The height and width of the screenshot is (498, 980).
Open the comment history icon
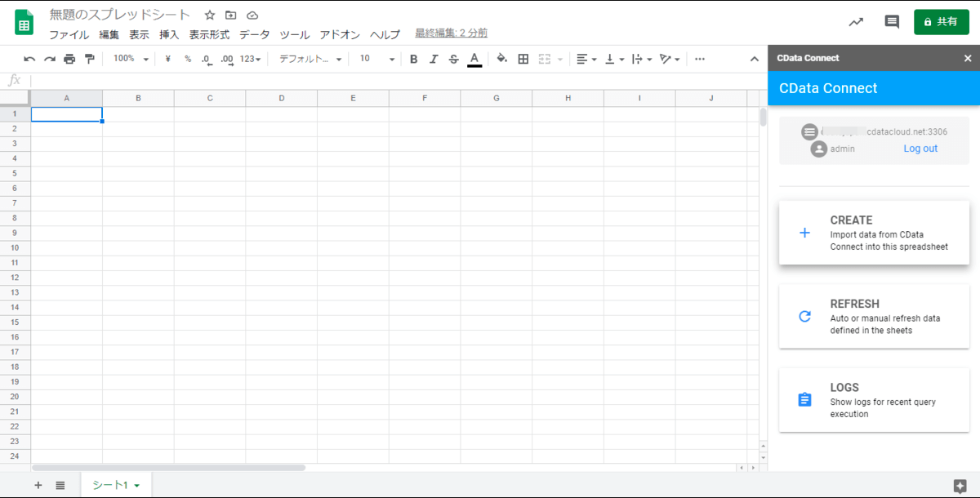[x=892, y=22]
